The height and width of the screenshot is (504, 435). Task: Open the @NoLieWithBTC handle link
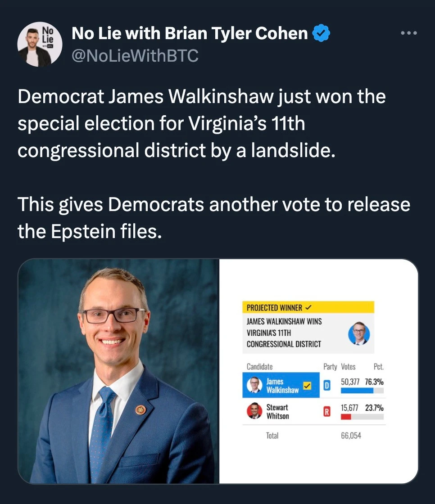point(135,55)
